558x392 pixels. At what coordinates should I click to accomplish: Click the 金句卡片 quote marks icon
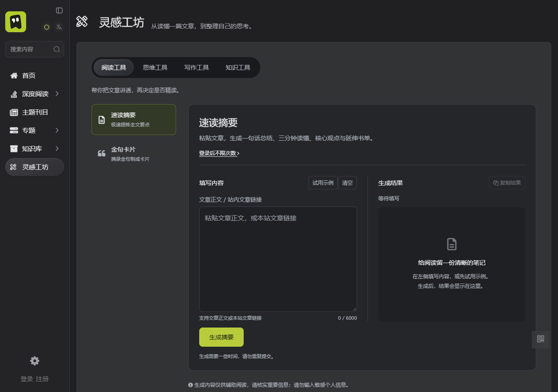(102, 153)
